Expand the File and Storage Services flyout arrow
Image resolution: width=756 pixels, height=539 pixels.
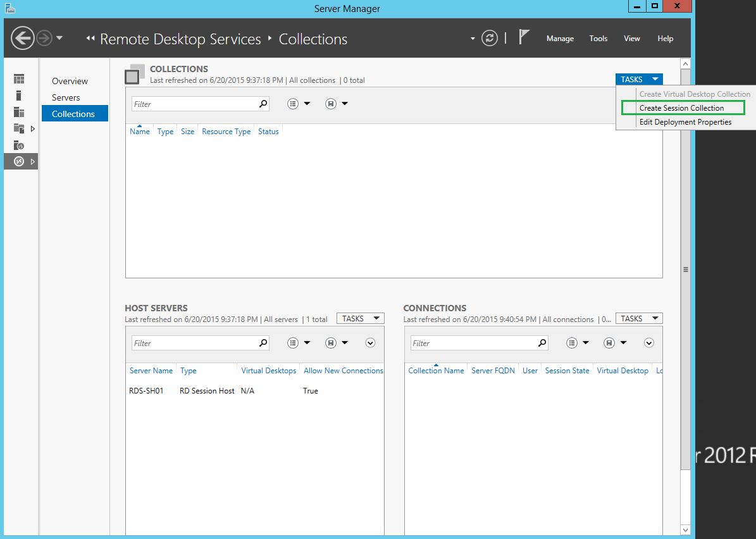33,128
